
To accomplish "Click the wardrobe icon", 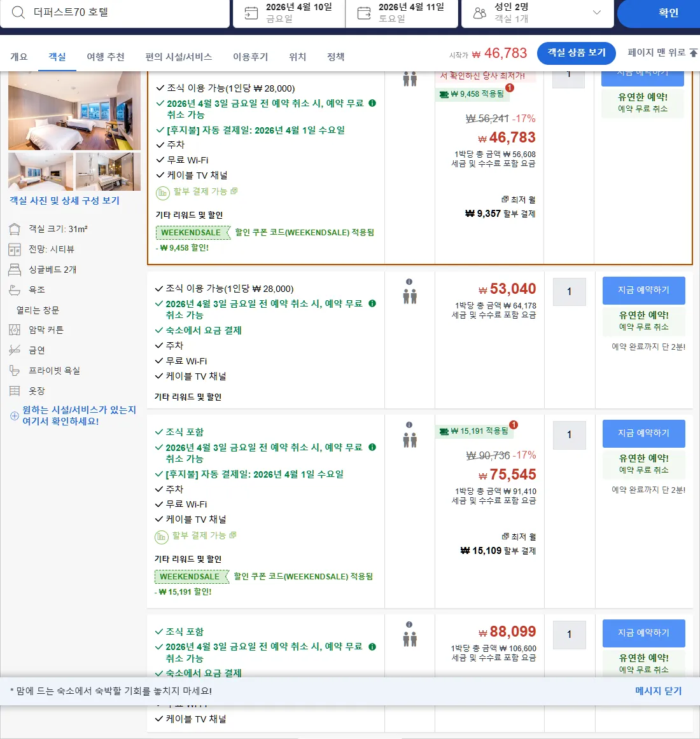I will click(x=15, y=390).
